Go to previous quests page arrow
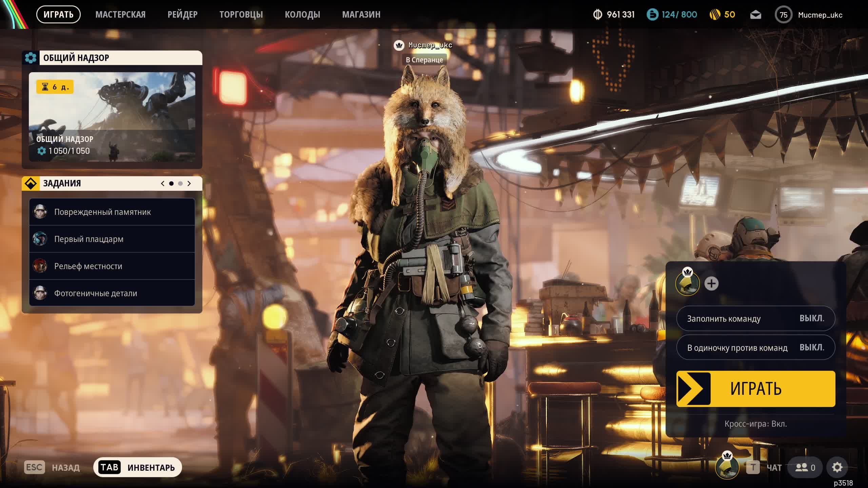This screenshot has width=868, height=488. 163,183
